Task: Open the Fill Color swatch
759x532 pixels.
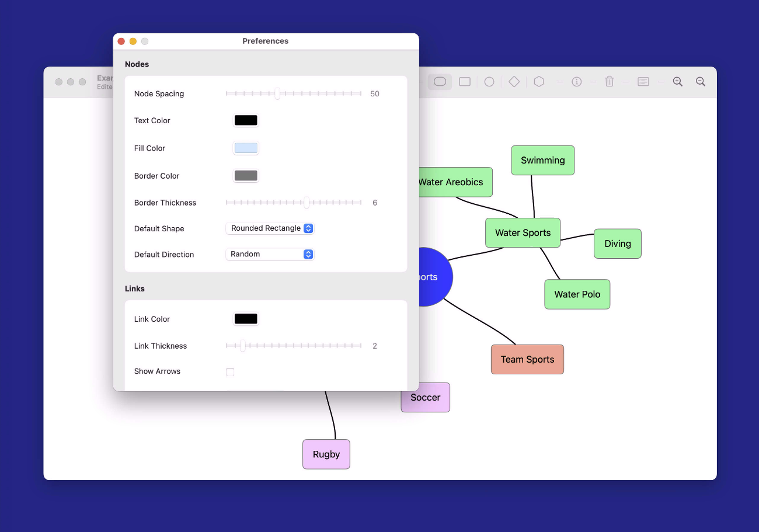Action: [246, 148]
